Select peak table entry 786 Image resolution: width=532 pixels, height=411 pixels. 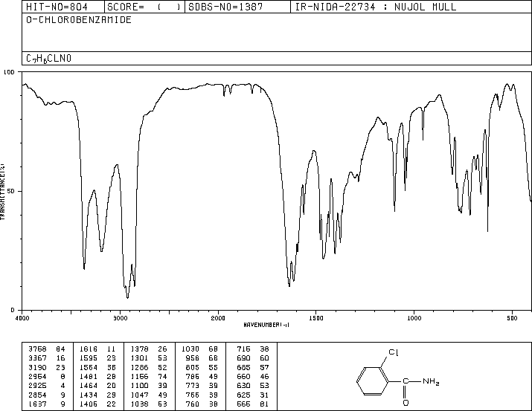pyautogui.click(x=202, y=376)
